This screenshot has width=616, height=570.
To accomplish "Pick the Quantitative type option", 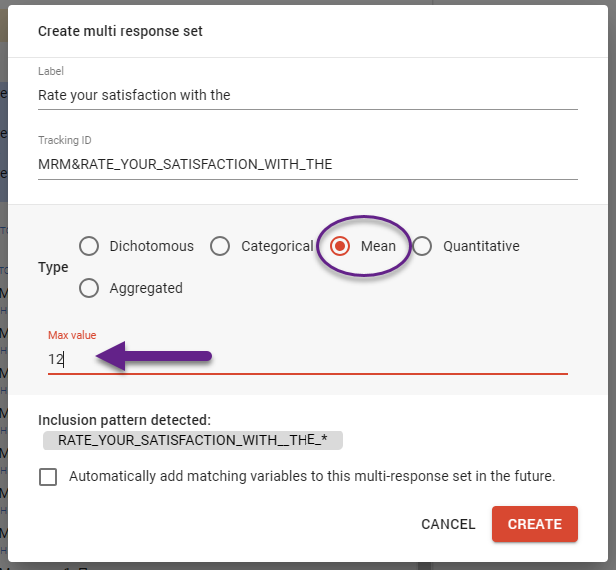I will tap(423, 246).
